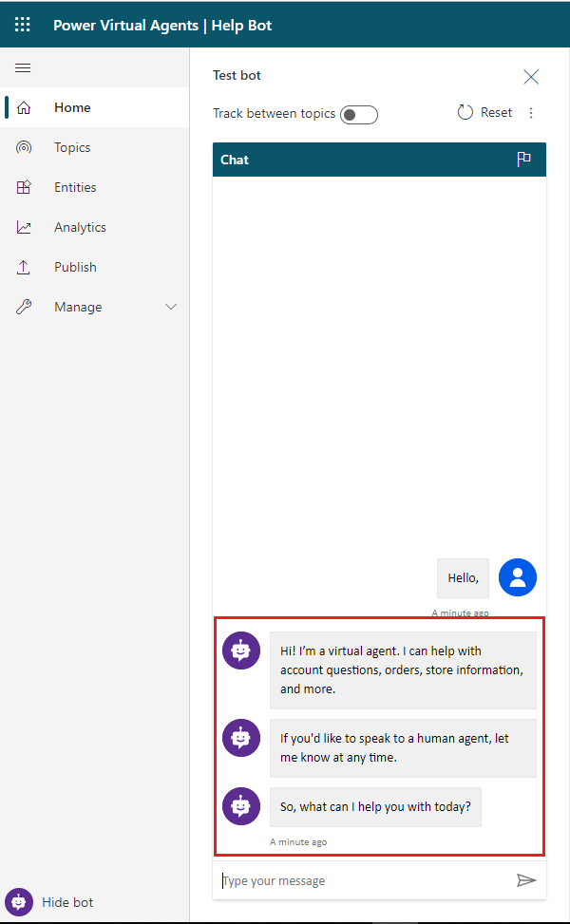Click the user avatar next to Hello
The width and height of the screenshot is (570, 924).
[x=518, y=577]
